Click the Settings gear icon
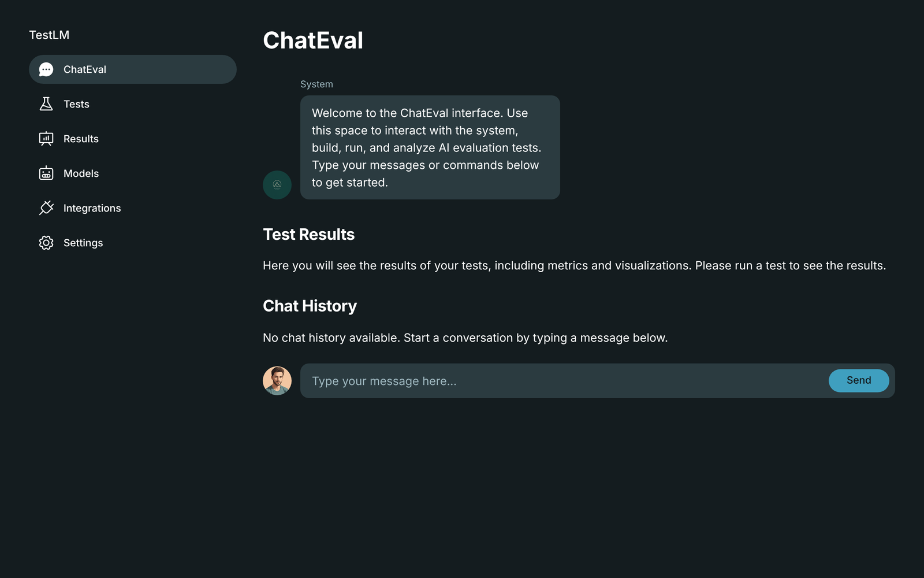The height and width of the screenshot is (578, 924). click(46, 243)
